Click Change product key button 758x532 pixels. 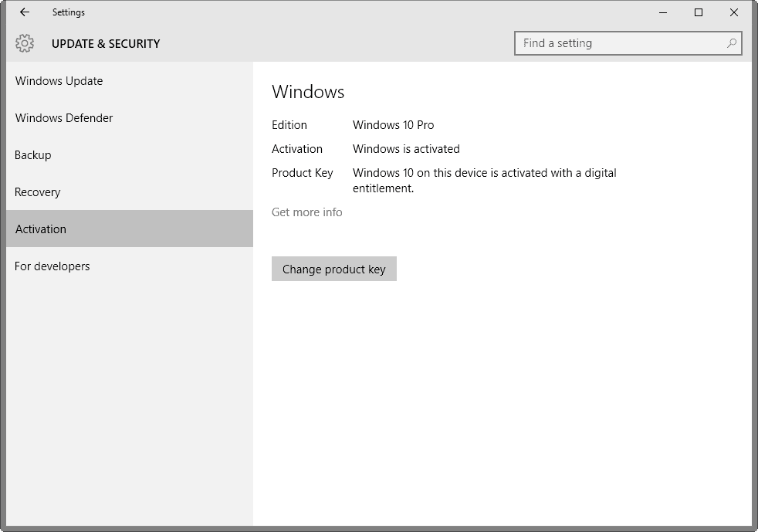click(x=334, y=269)
